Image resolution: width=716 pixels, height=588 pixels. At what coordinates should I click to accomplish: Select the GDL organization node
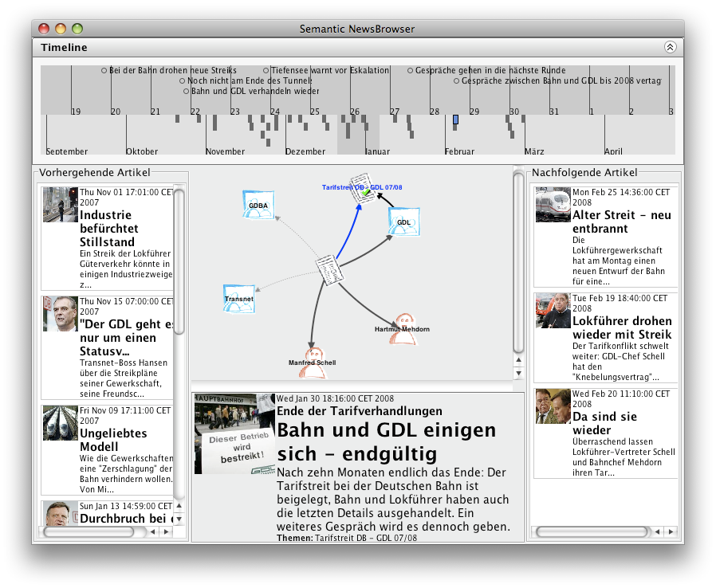pos(403,221)
